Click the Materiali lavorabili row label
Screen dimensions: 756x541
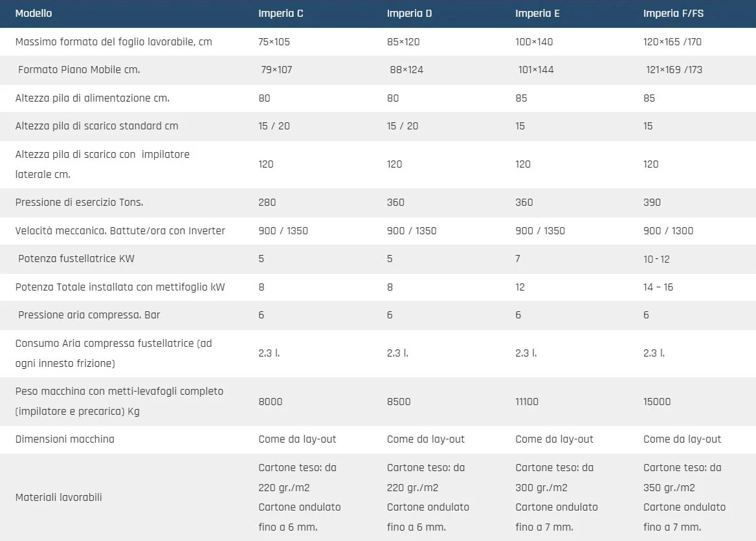(59, 498)
